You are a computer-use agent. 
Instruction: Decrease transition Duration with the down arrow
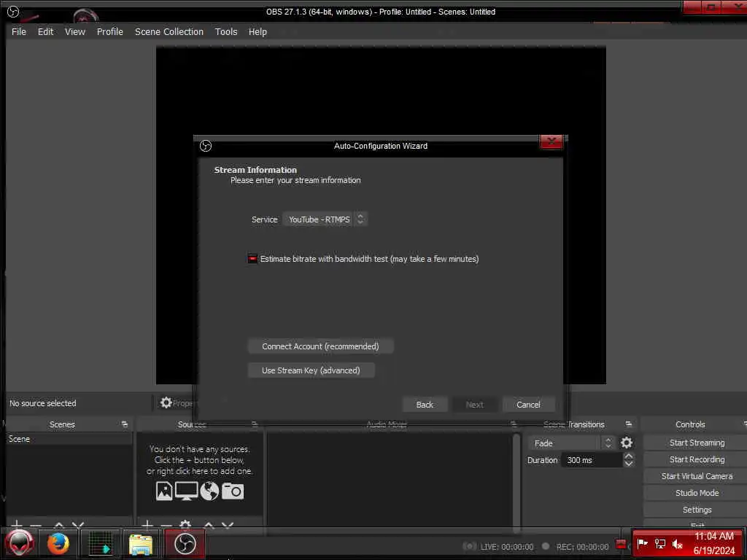tap(629, 463)
